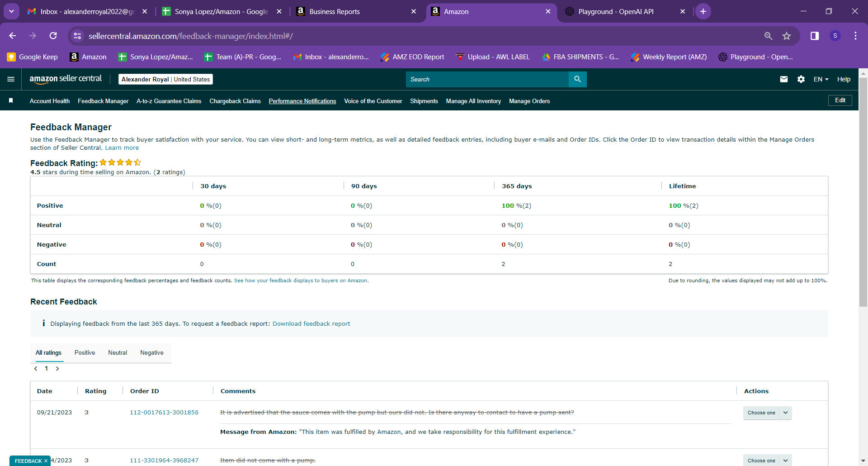Click into the Seller Central Search field
The width and height of the screenshot is (868, 466).
[487, 79]
